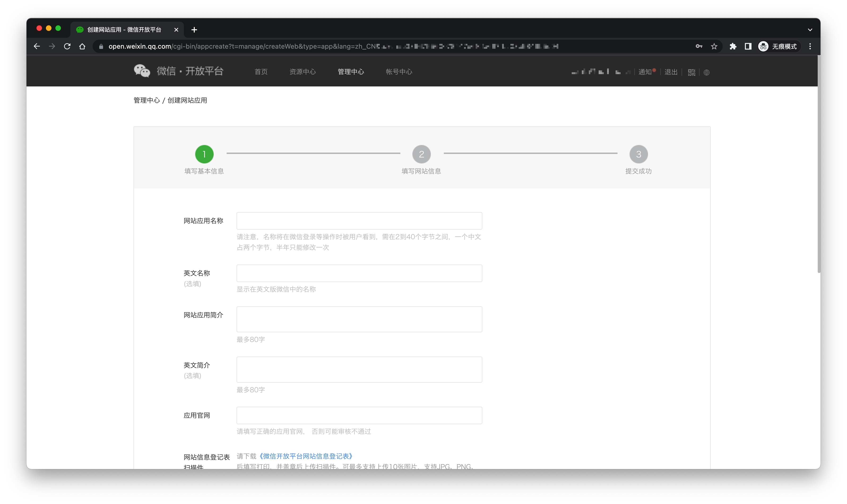Viewport: 847px width, 504px height.
Task: Bookmark this page with star icon
Action: [714, 47]
